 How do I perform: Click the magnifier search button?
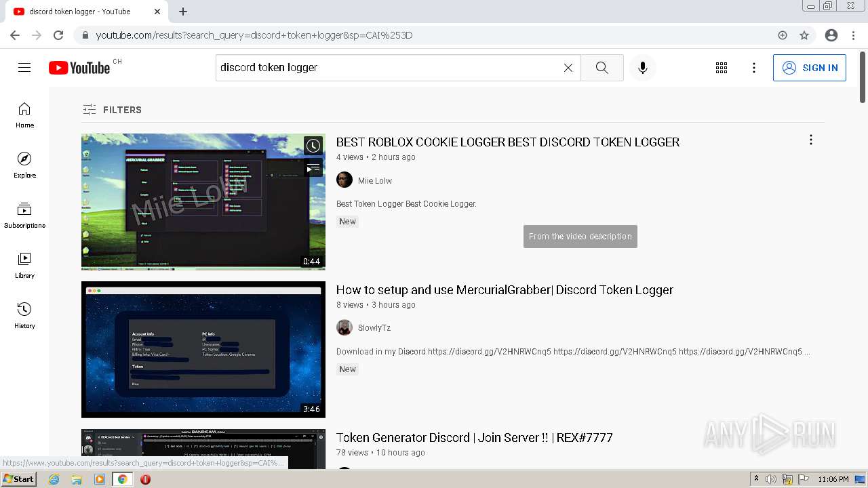pos(602,68)
